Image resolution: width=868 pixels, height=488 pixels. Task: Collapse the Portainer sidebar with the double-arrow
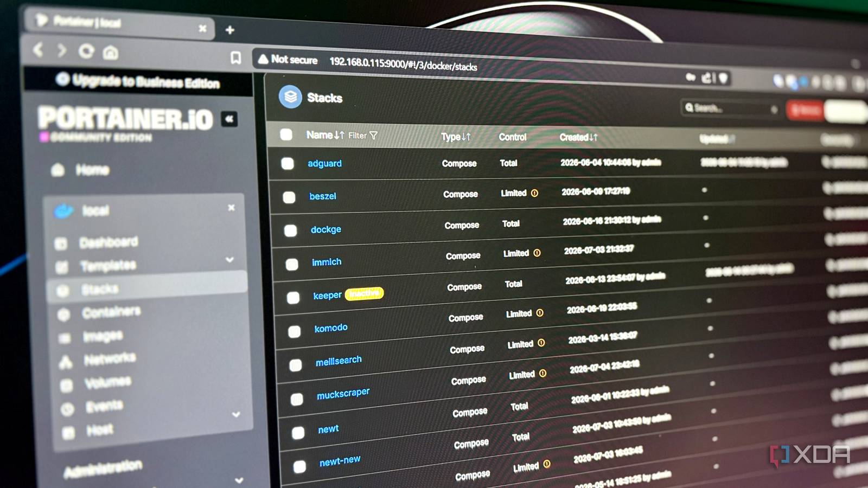[x=229, y=119]
